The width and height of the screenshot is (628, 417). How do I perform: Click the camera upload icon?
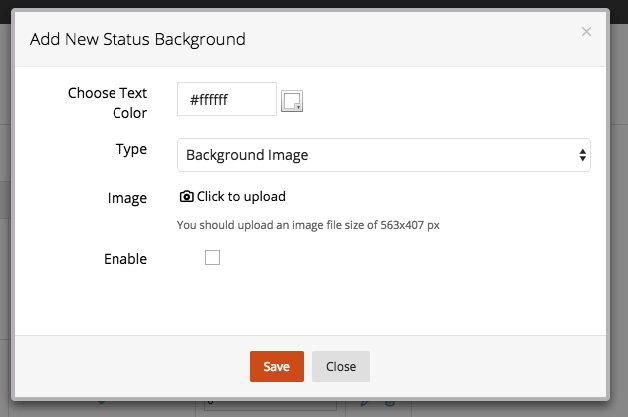click(186, 196)
